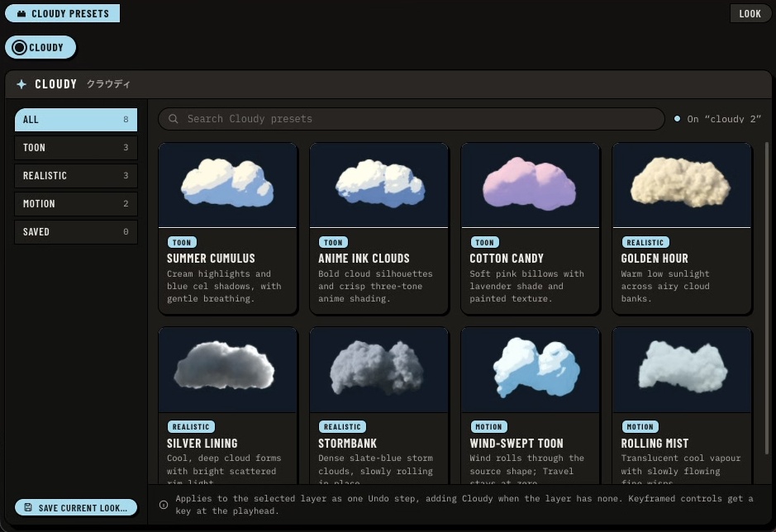Click the Toon tag on Summer Cumulus
Screen dimensions: 776x532
[x=182, y=243]
